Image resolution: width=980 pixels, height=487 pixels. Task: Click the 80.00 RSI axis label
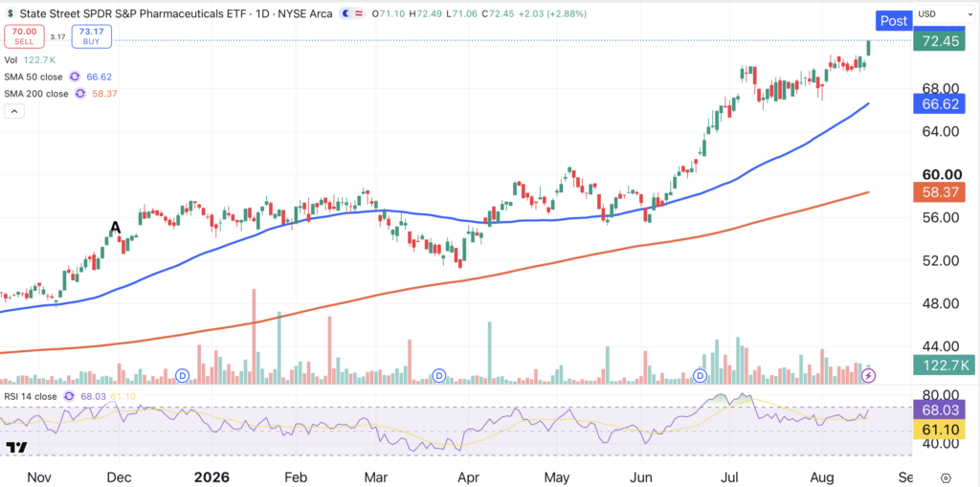tap(942, 395)
